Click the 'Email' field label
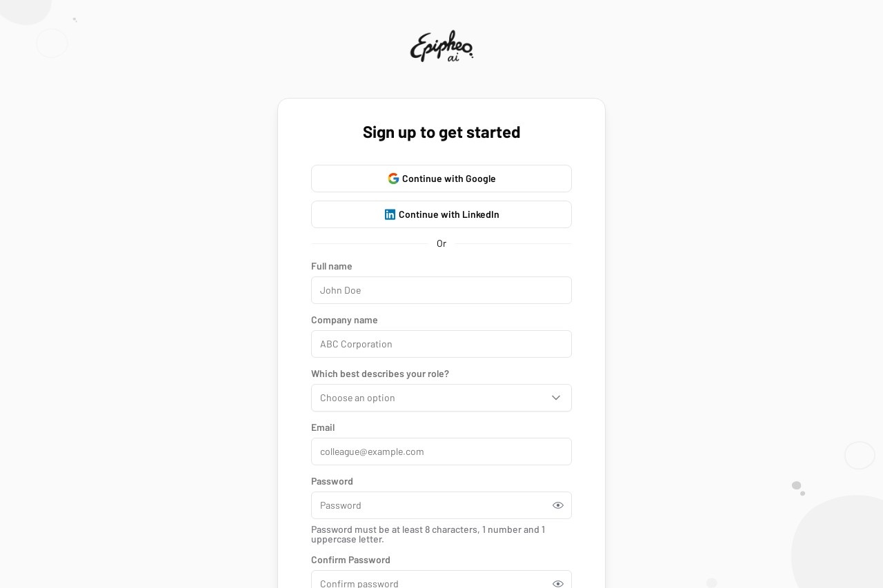 coord(323,427)
